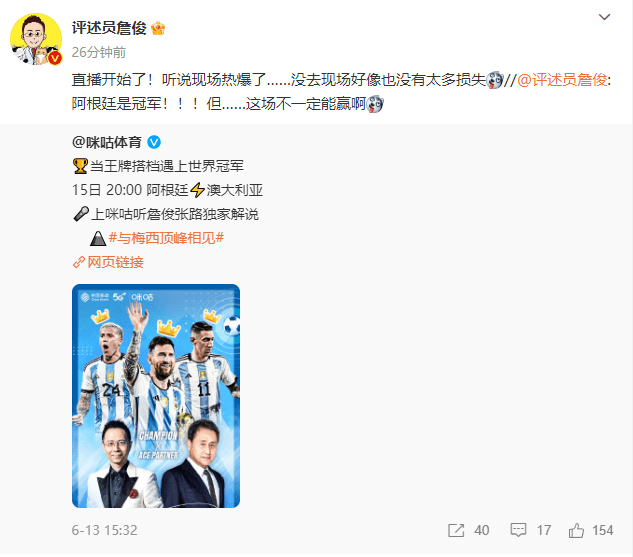This screenshot has height=557, width=633.
Task: Open the #与梅西顶峰相见# hashtag topic
Action: [x=166, y=238]
